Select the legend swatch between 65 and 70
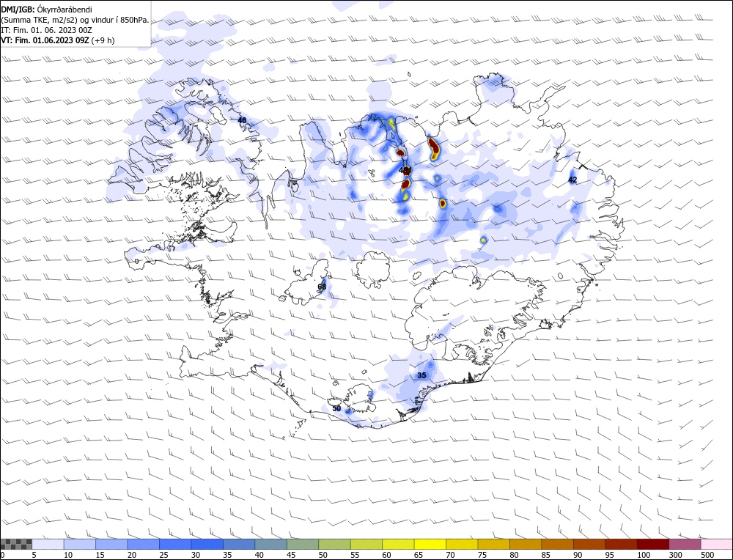The width and height of the screenshot is (733, 560). click(x=430, y=544)
